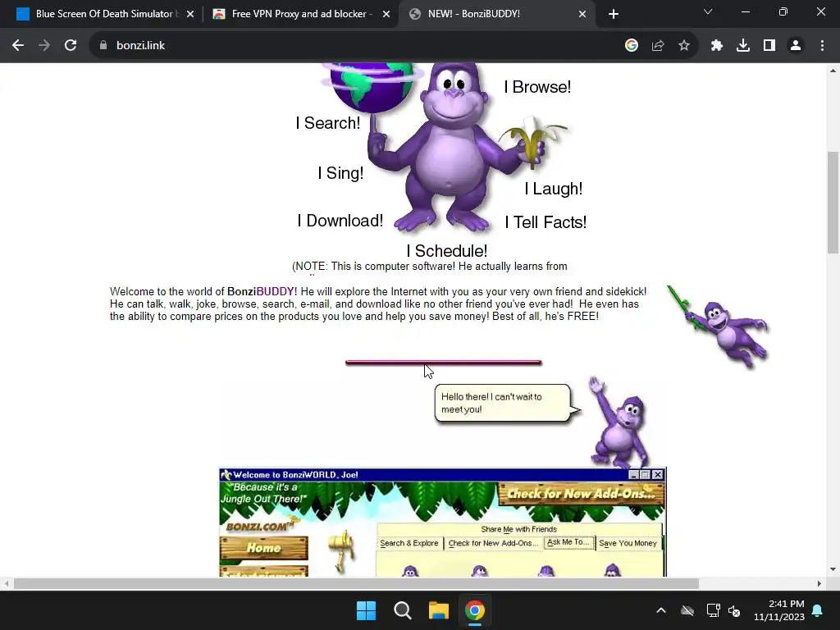Open the clock showing 2:41 PM

pos(779,610)
